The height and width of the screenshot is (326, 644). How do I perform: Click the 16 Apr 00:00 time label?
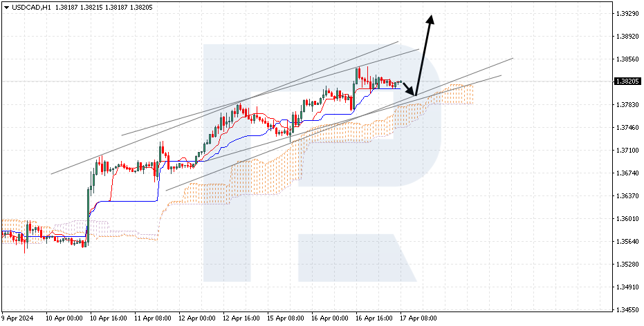[330, 318]
